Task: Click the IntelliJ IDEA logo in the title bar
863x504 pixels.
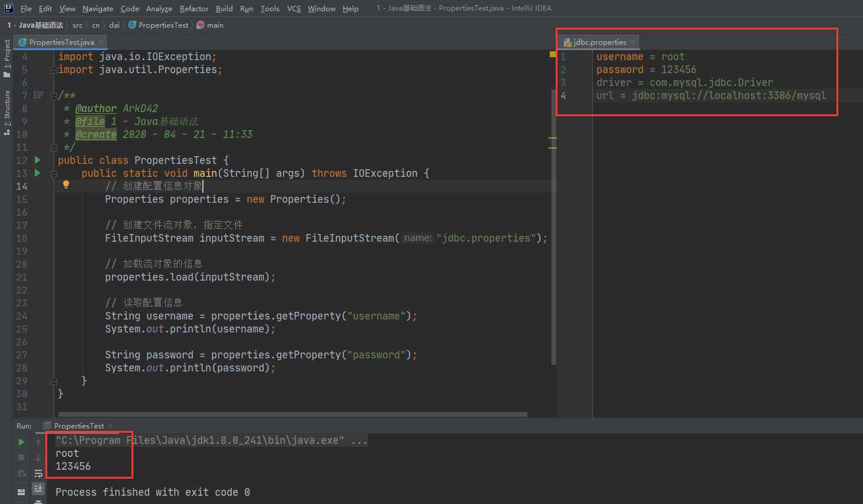Action: [x=8, y=8]
